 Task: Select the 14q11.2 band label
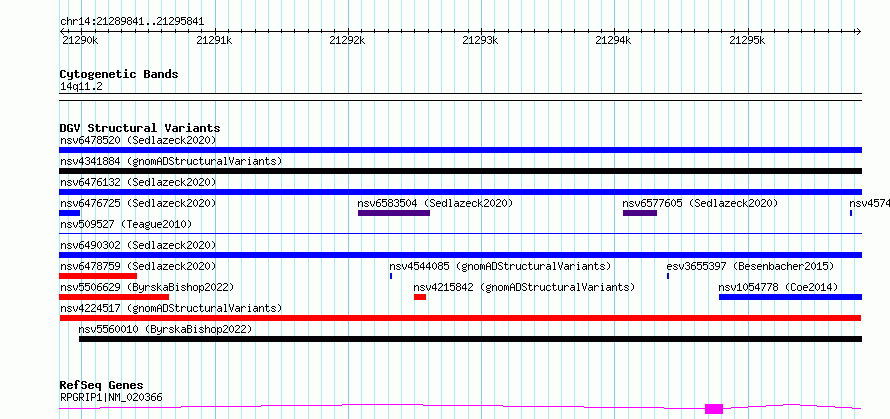pyautogui.click(x=81, y=86)
